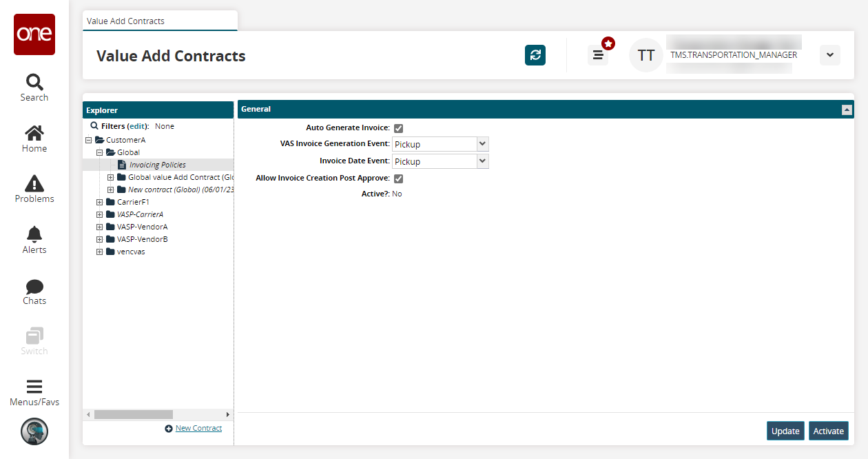Click the ONE logo icon
Image resolution: width=868 pixels, height=459 pixels.
pyautogui.click(x=34, y=34)
